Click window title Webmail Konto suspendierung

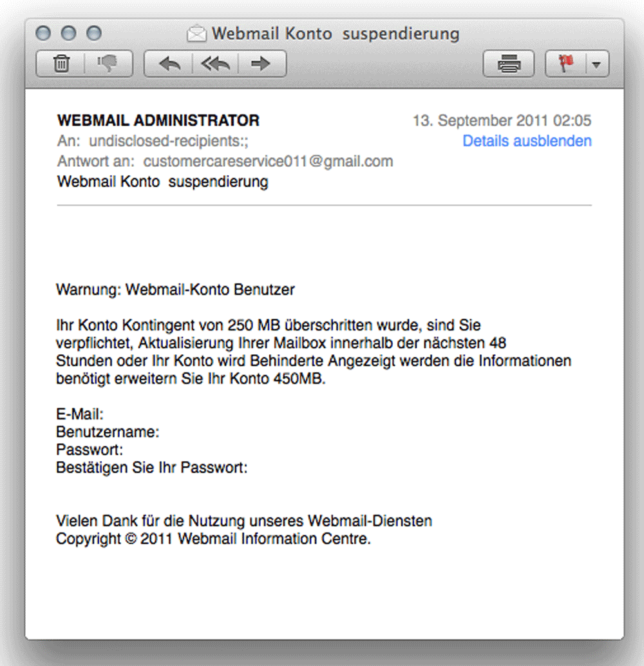[336, 33]
